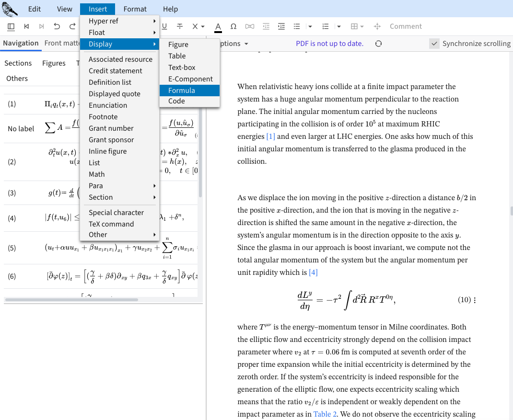Toggle Synchronize scrolling checkbox
This screenshot has width=513, height=420.
click(x=434, y=44)
